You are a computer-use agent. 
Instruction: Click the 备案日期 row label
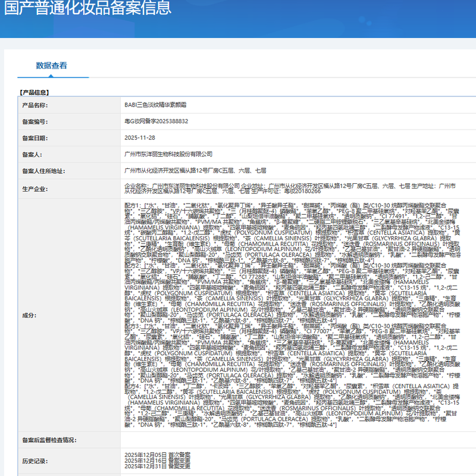pyautogui.click(x=35, y=137)
